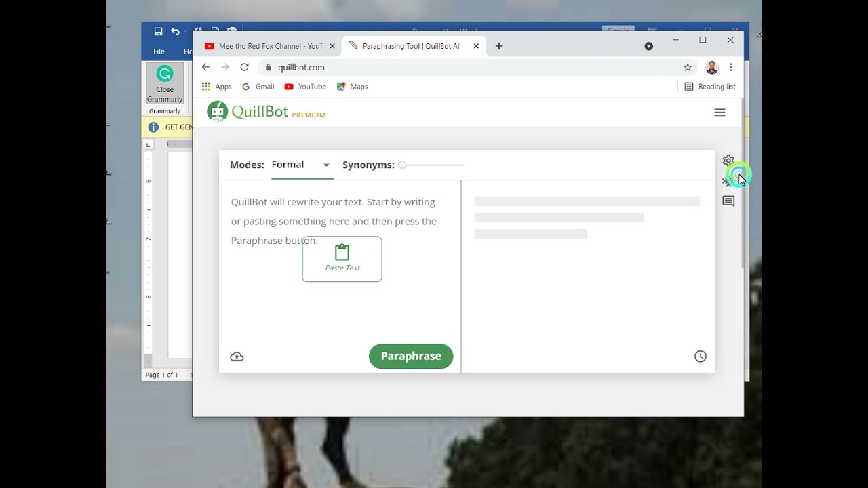868x488 pixels.
Task: Open the history clock icon
Action: 701,357
